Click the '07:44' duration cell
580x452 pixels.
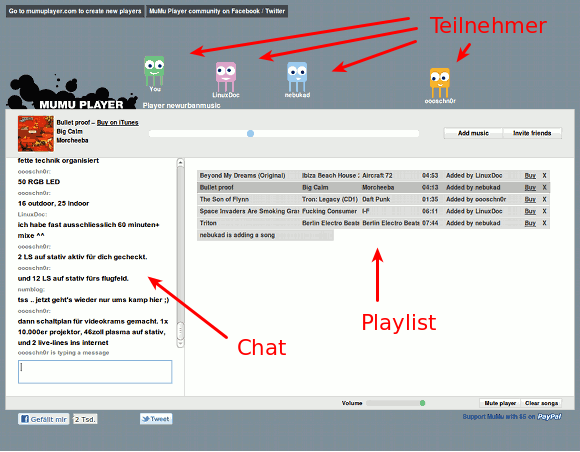[430, 223]
